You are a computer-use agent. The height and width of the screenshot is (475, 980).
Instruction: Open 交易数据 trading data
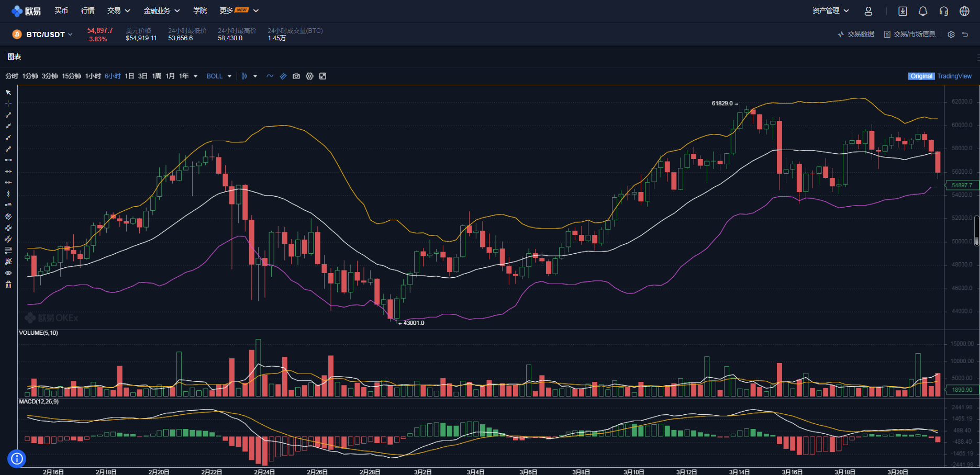coord(856,35)
